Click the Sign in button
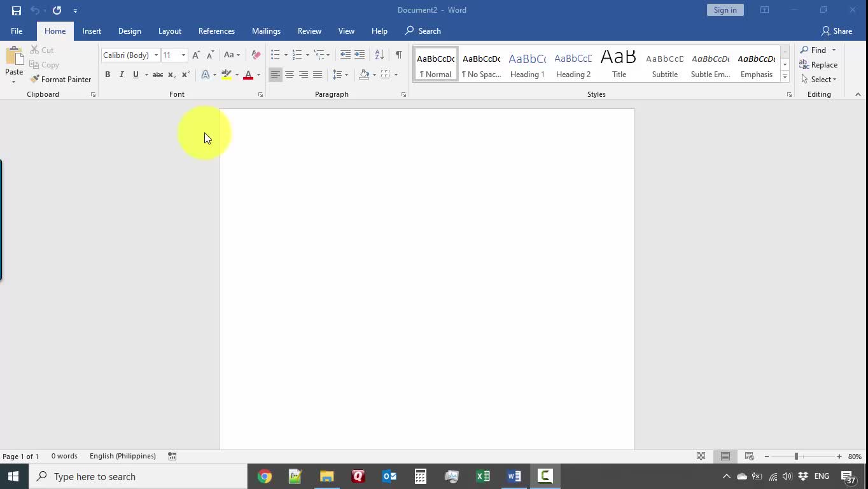The height and width of the screenshot is (489, 868). 725,10
